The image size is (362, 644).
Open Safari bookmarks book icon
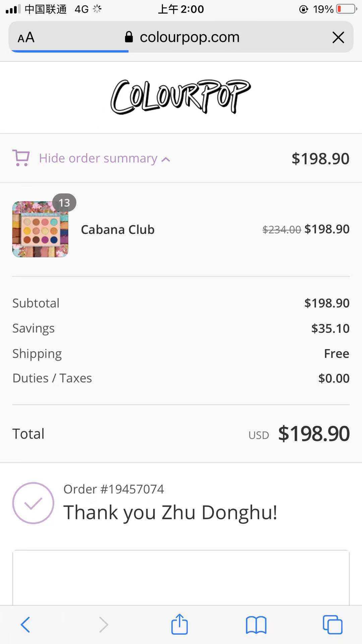(x=256, y=625)
